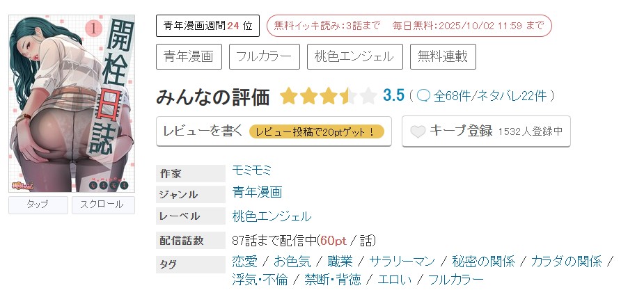Click the サラリーマン tag link

click(402, 262)
